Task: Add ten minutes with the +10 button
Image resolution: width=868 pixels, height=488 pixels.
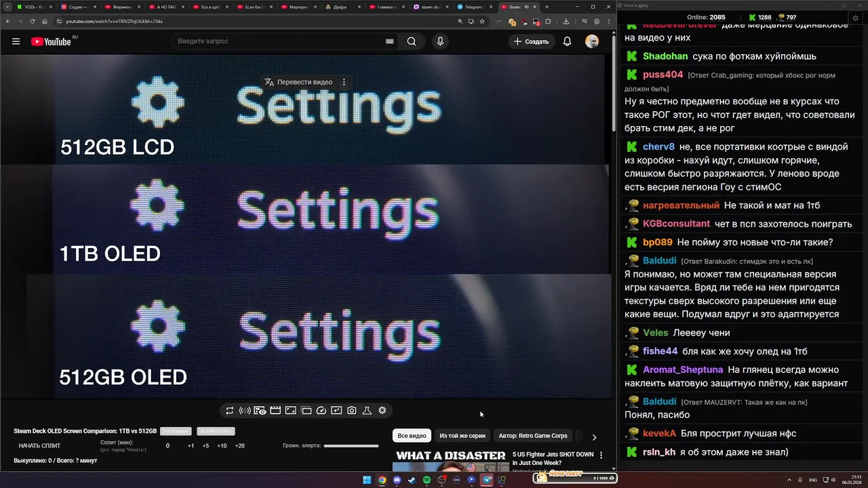Action: click(222, 446)
